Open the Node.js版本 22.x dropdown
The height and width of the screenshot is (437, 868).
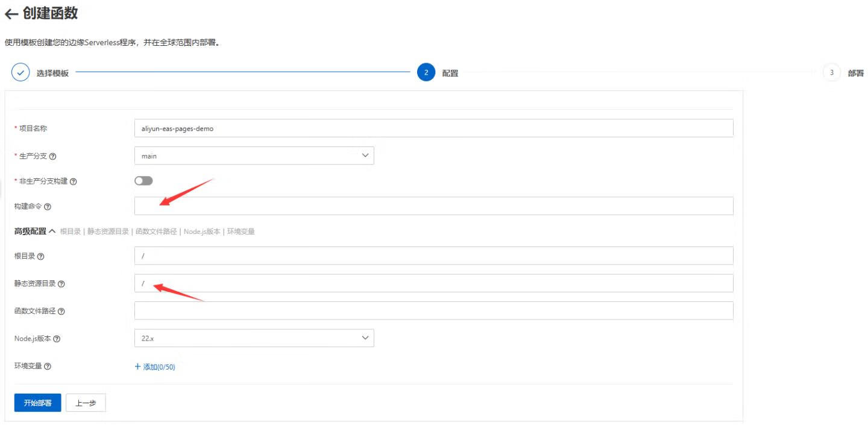coord(254,338)
